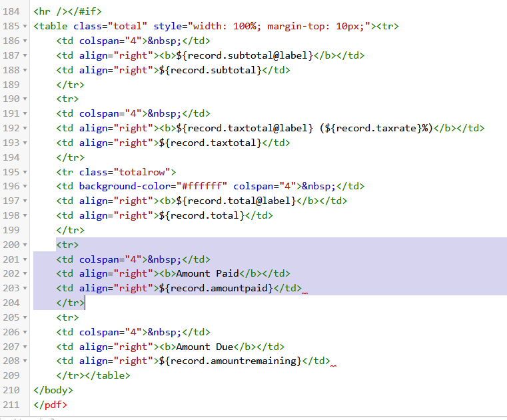Click '${record.subtotal@label}' expression
Viewport: 507px width, 420px height.
245,55
